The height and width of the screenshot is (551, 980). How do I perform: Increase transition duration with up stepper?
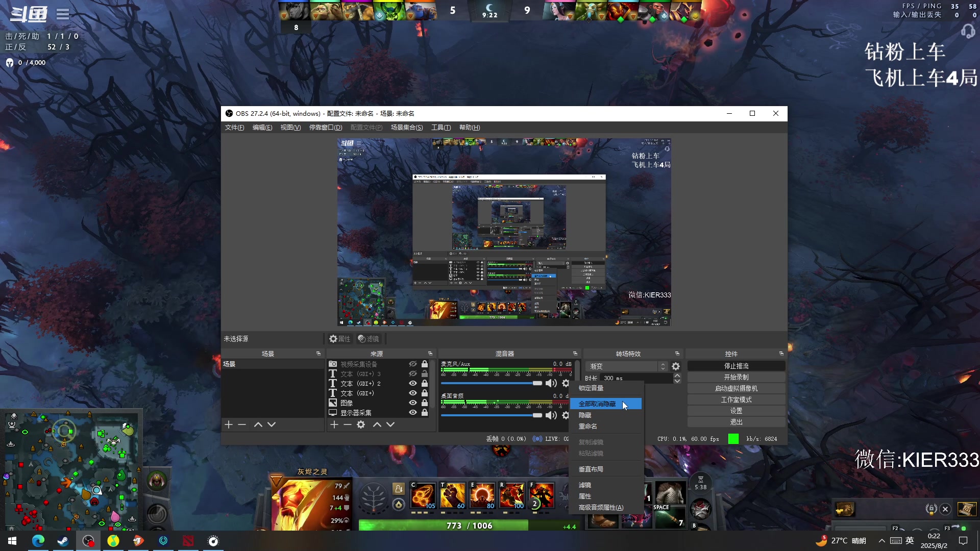[x=677, y=375]
